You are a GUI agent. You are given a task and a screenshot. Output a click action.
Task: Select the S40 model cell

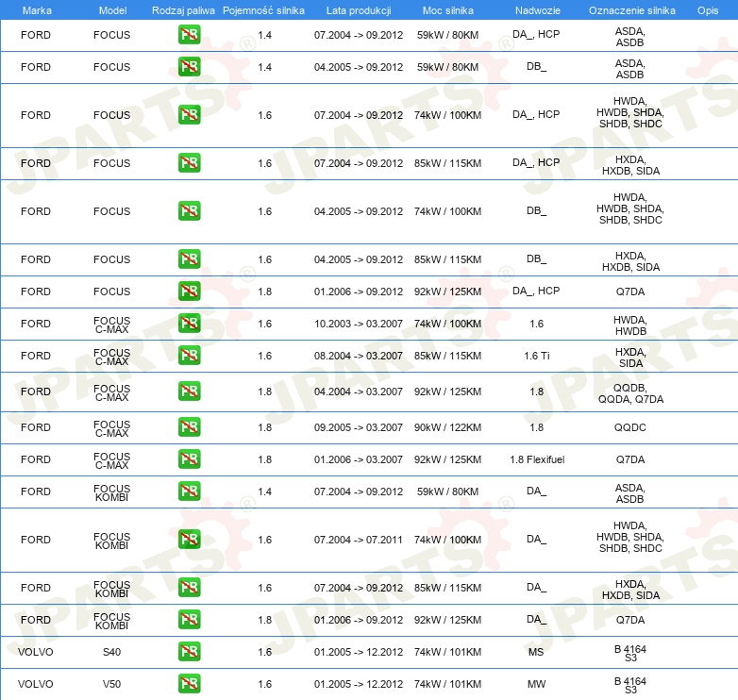[x=111, y=652]
